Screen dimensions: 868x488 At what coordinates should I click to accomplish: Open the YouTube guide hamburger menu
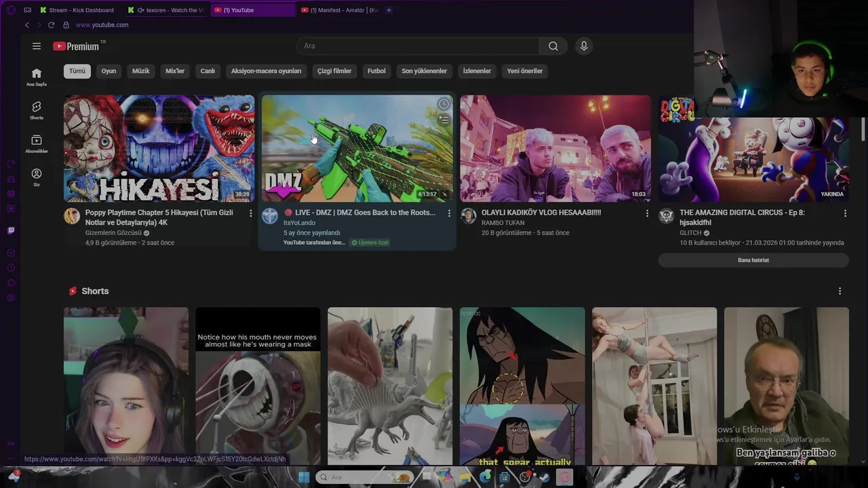tap(37, 46)
